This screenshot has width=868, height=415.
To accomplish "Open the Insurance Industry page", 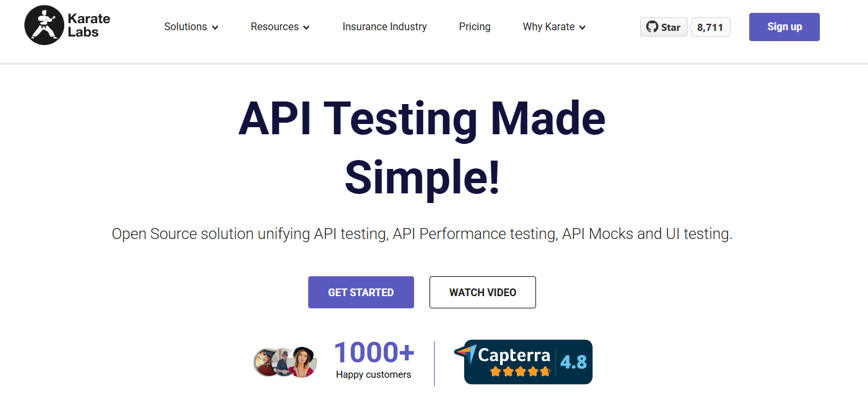I will (385, 27).
